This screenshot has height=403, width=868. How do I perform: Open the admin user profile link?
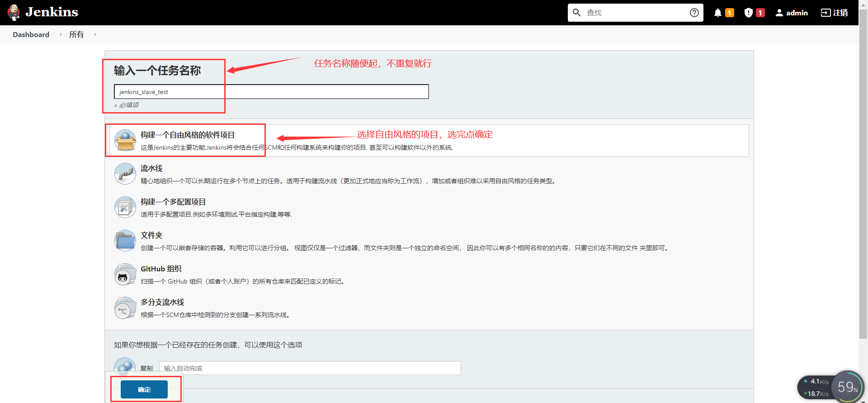(792, 13)
